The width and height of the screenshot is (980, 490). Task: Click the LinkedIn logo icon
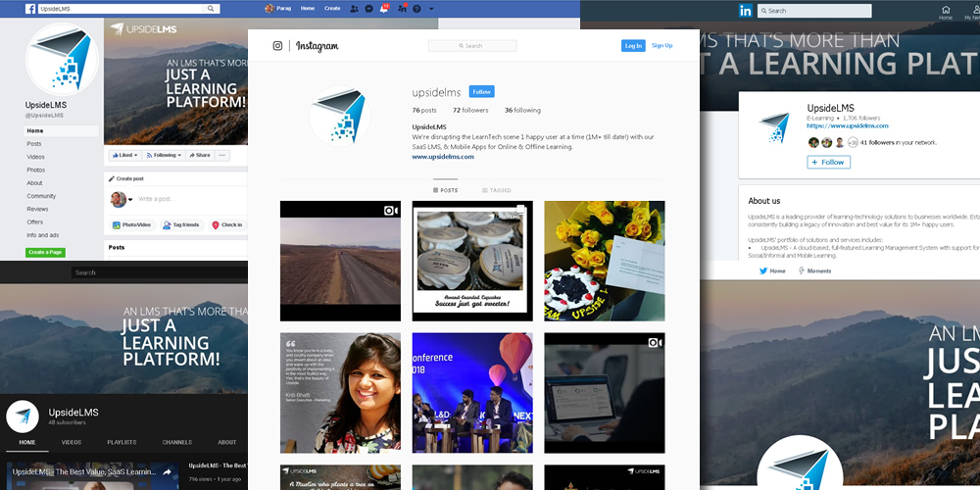(x=745, y=11)
